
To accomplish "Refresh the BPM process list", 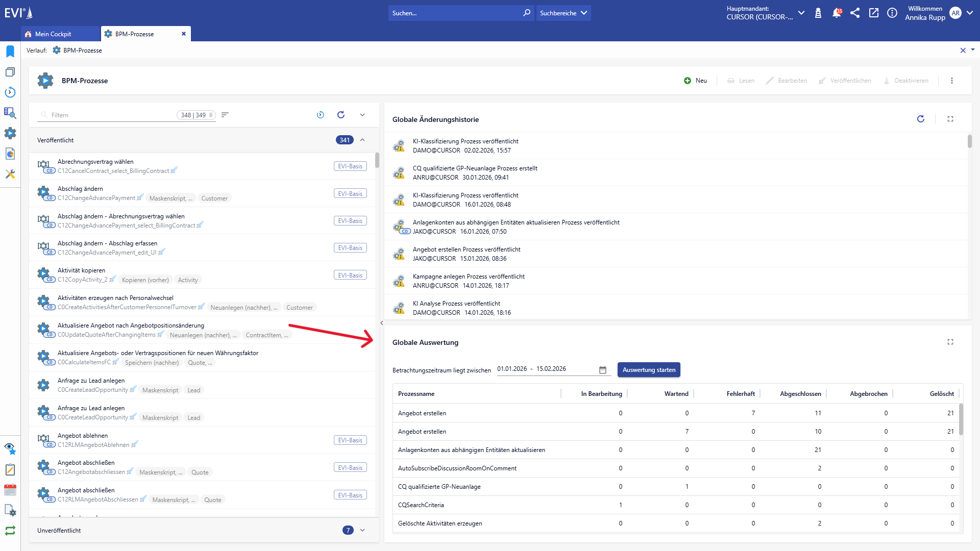I will click(x=341, y=115).
